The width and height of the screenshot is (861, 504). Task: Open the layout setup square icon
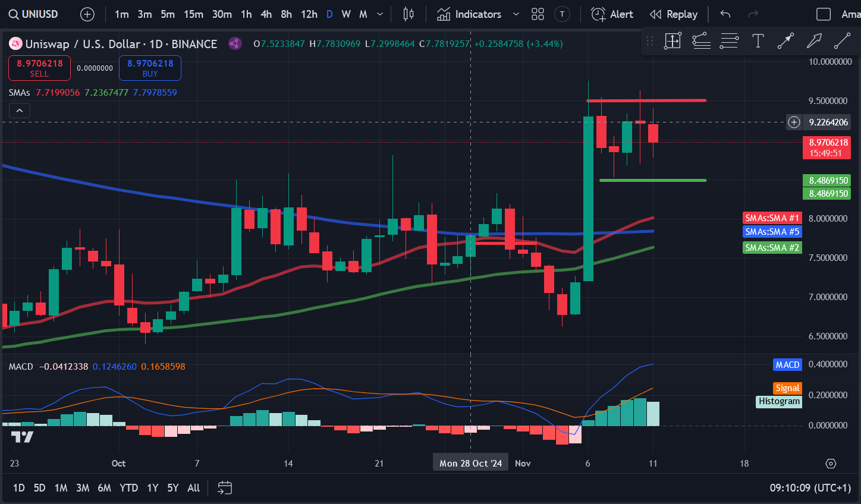(x=824, y=14)
